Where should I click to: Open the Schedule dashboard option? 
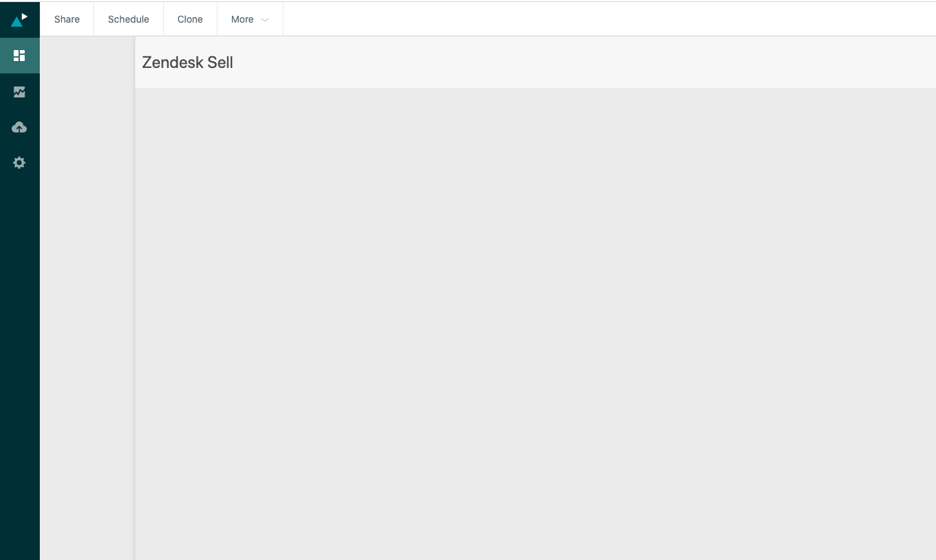point(128,19)
